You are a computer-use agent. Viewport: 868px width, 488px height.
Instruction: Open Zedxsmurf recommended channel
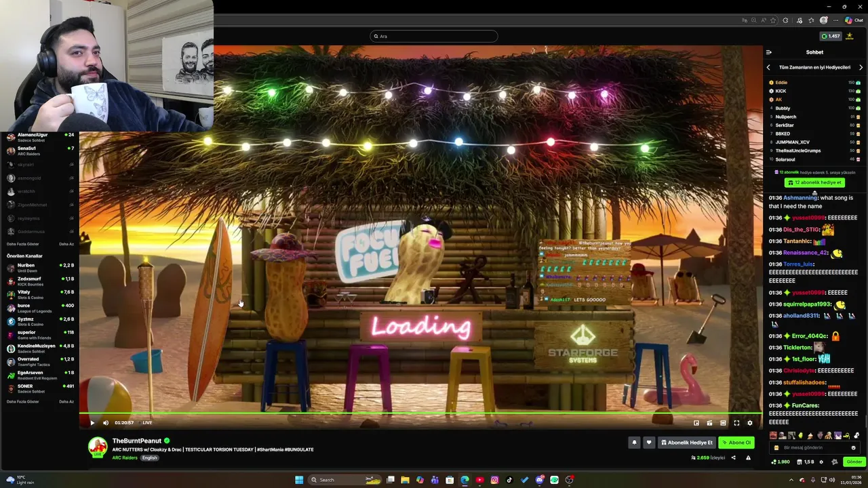[x=39, y=281]
